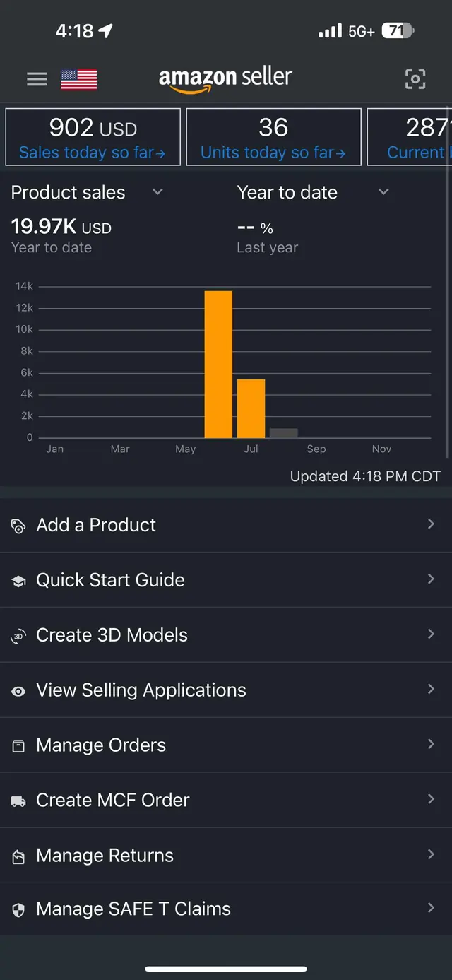Viewport: 452px width, 980px height.
Task: Tap the US flag marketplace switcher
Action: pyautogui.click(x=78, y=79)
